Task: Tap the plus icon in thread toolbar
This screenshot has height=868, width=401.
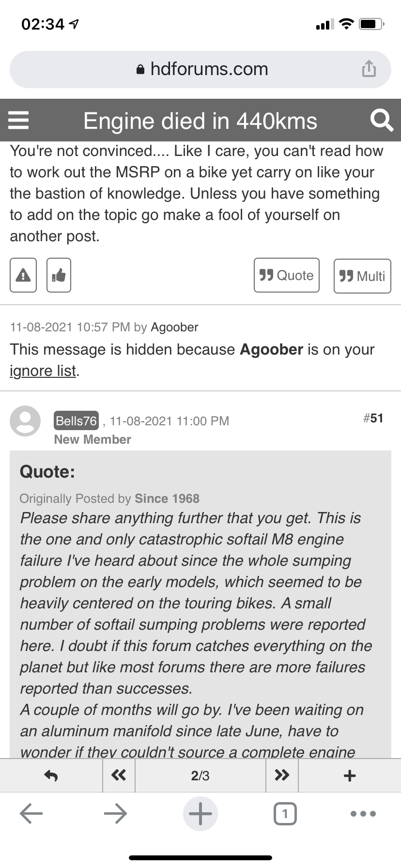Action: click(349, 775)
